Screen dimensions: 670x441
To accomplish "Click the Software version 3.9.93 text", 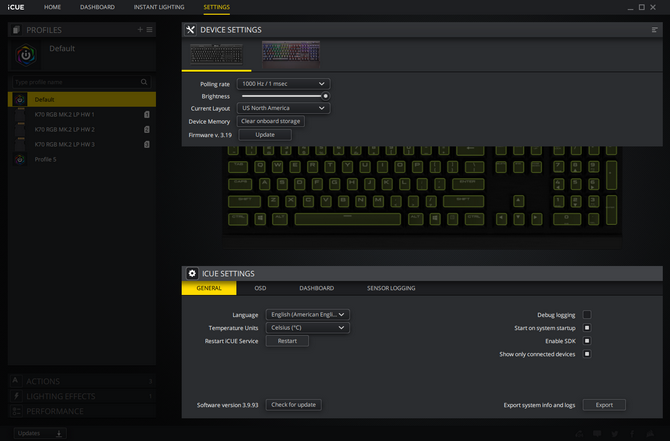I will click(227, 405).
